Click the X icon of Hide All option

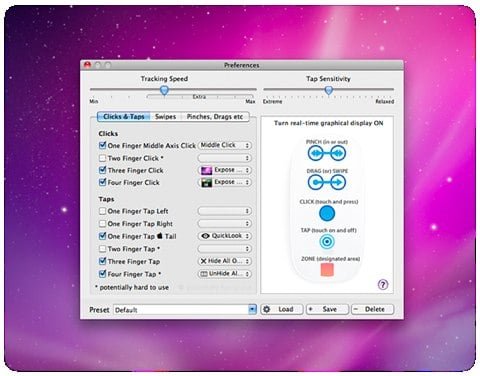pyautogui.click(x=203, y=261)
